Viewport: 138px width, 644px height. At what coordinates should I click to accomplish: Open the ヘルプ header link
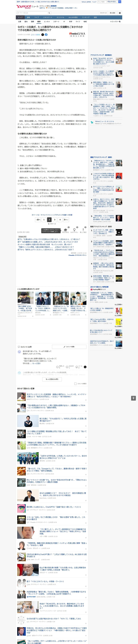(94, 2)
